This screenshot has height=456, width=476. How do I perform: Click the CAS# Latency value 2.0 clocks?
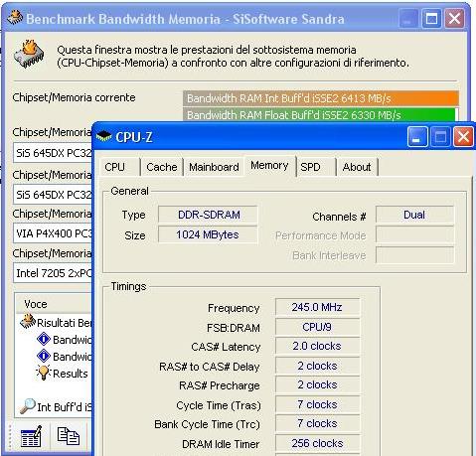(x=317, y=346)
